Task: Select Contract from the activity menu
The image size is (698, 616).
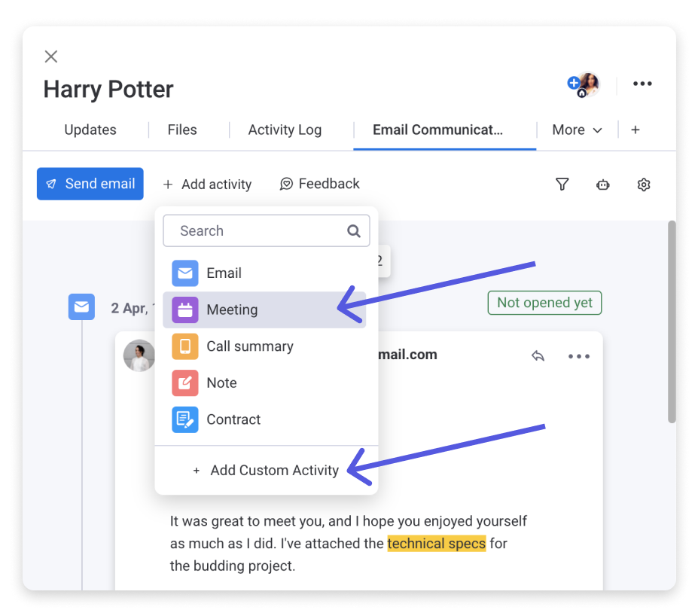Action: (264, 419)
